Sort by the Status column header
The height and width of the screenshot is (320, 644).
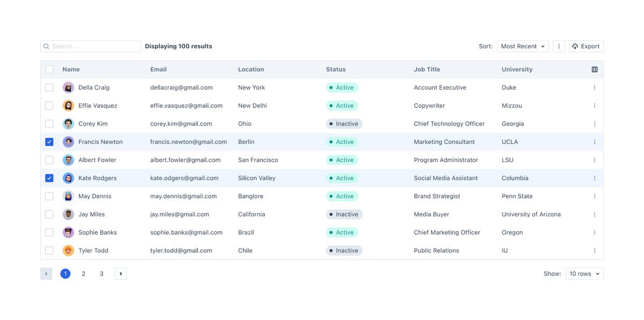pyautogui.click(x=336, y=69)
